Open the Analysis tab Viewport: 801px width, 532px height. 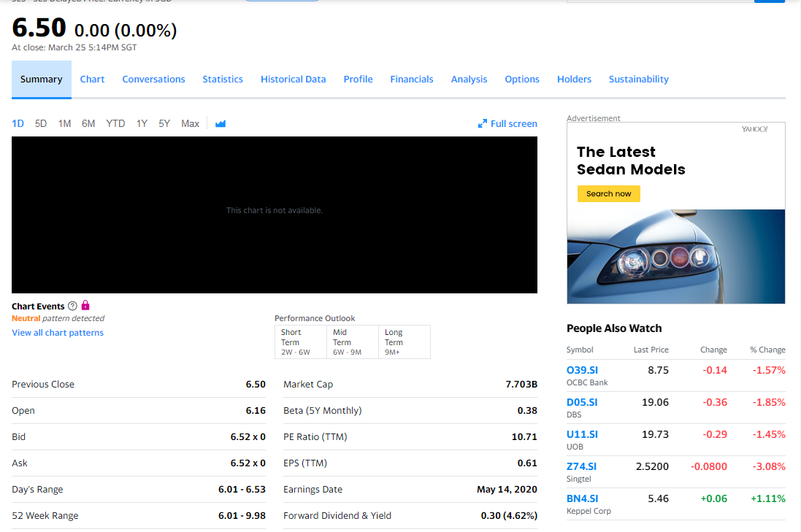coord(469,79)
